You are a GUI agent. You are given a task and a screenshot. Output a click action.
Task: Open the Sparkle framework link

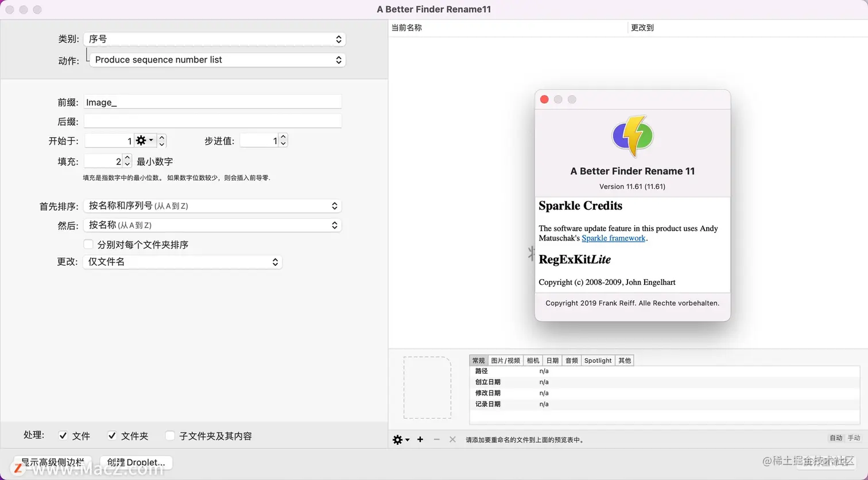pyautogui.click(x=613, y=238)
